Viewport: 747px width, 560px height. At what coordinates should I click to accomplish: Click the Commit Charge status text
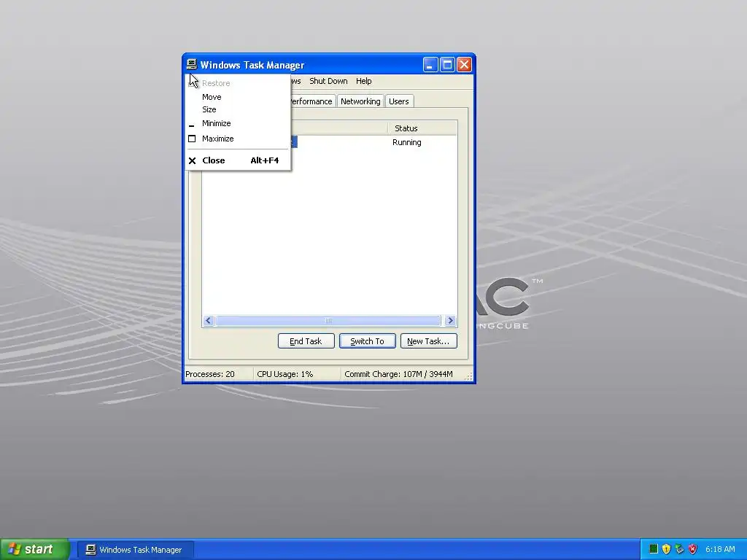click(398, 374)
